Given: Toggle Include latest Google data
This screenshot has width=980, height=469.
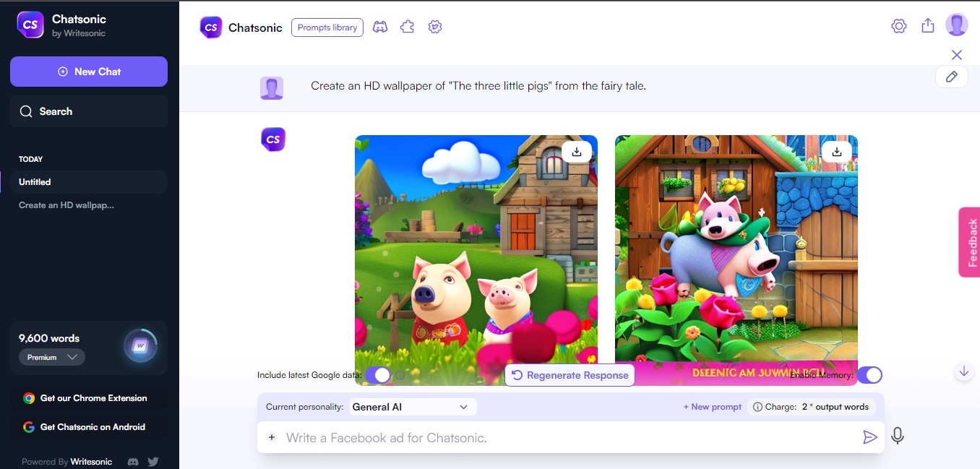Looking at the screenshot, I should coord(378,375).
